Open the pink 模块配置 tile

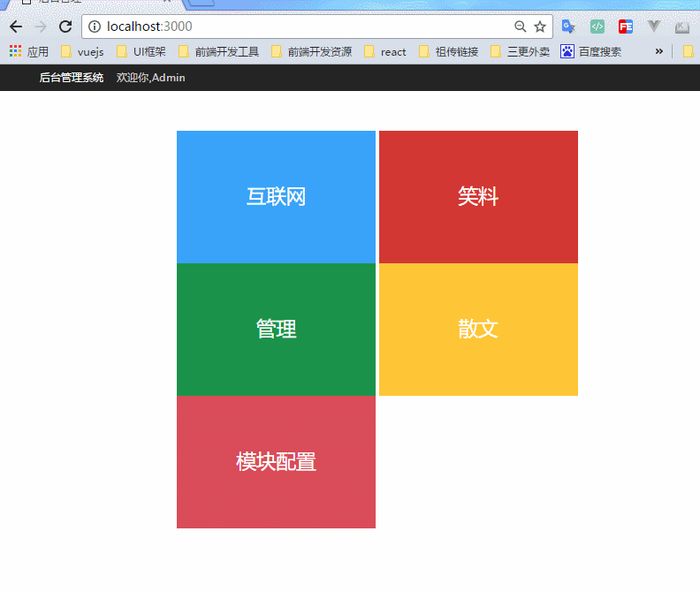276,462
